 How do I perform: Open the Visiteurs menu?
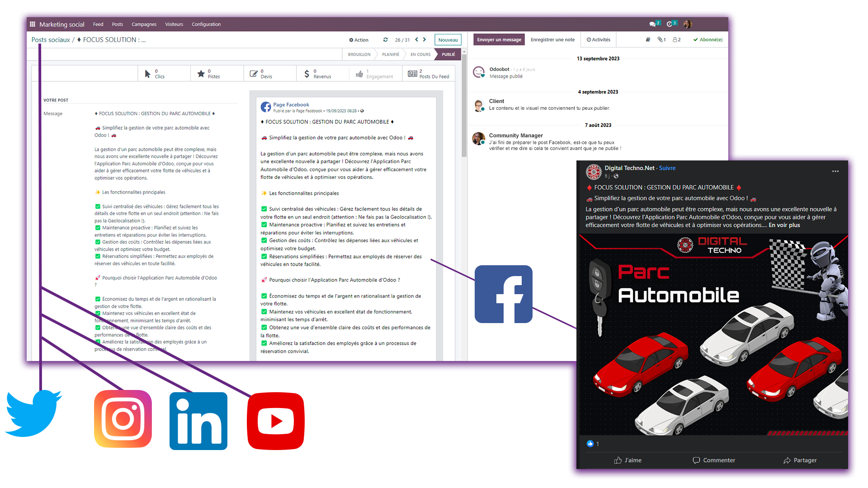174,24
